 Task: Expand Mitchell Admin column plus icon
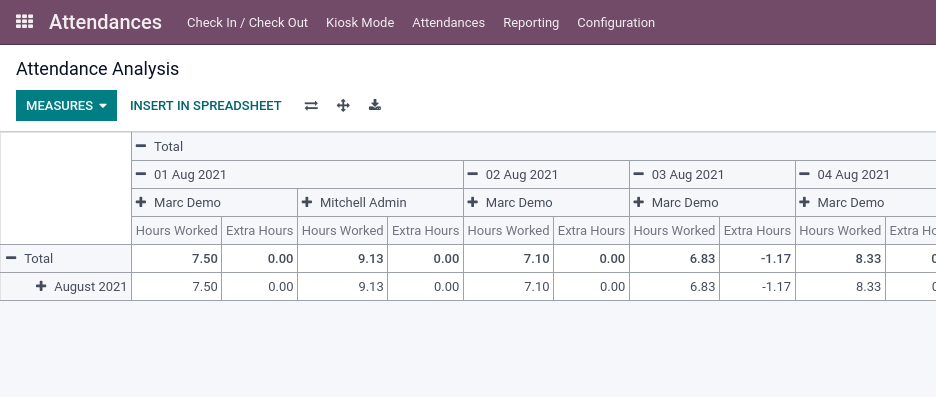tap(307, 202)
